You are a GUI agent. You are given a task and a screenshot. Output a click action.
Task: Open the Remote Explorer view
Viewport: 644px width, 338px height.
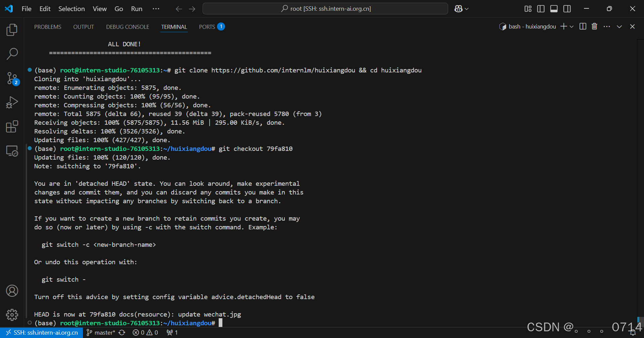(x=12, y=151)
